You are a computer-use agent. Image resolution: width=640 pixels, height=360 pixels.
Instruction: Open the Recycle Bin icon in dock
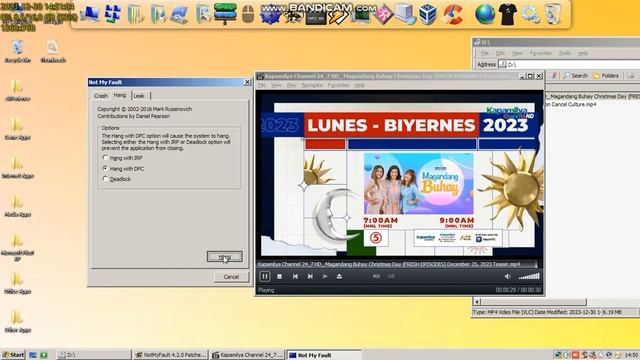553,14
